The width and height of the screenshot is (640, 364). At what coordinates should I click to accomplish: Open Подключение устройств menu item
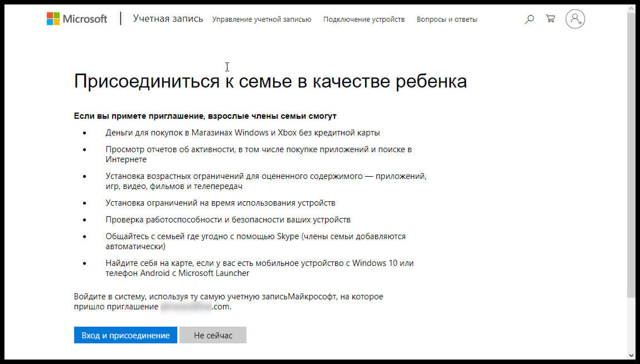(x=364, y=19)
